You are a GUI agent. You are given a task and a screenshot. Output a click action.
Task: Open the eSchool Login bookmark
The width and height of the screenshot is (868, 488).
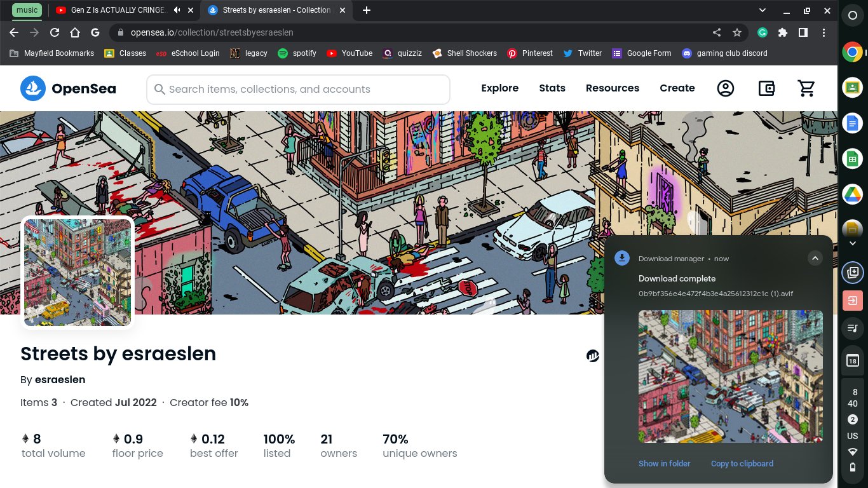[x=188, y=53]
